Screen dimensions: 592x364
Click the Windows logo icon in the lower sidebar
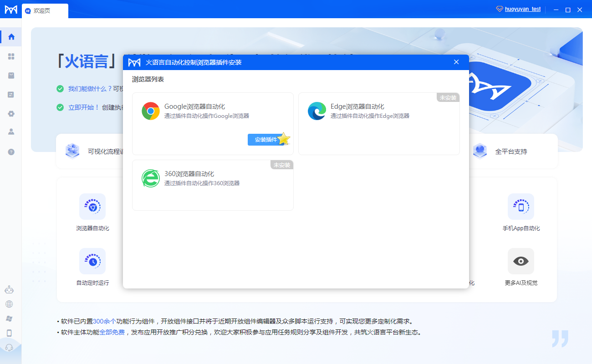9,318
